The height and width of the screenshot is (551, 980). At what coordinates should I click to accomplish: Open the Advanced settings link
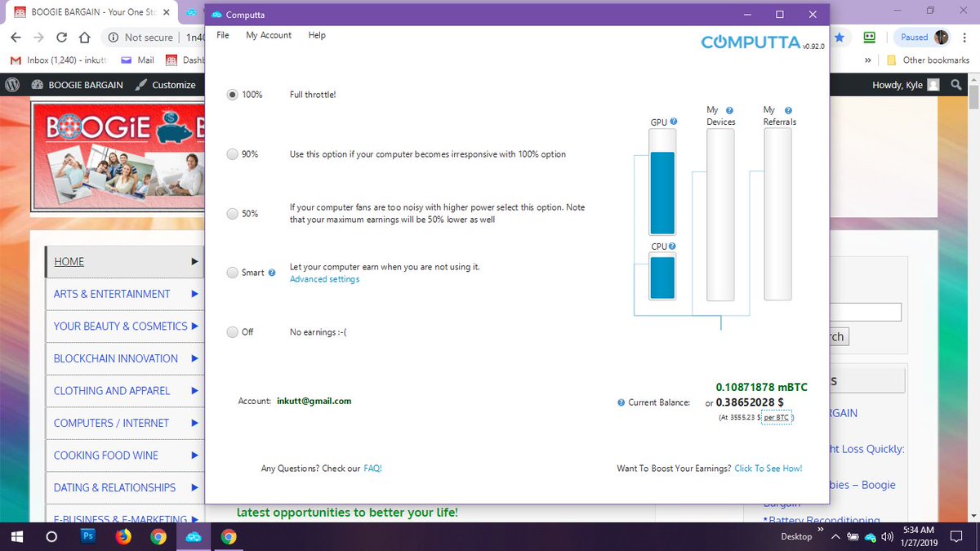tap(324, 279)
